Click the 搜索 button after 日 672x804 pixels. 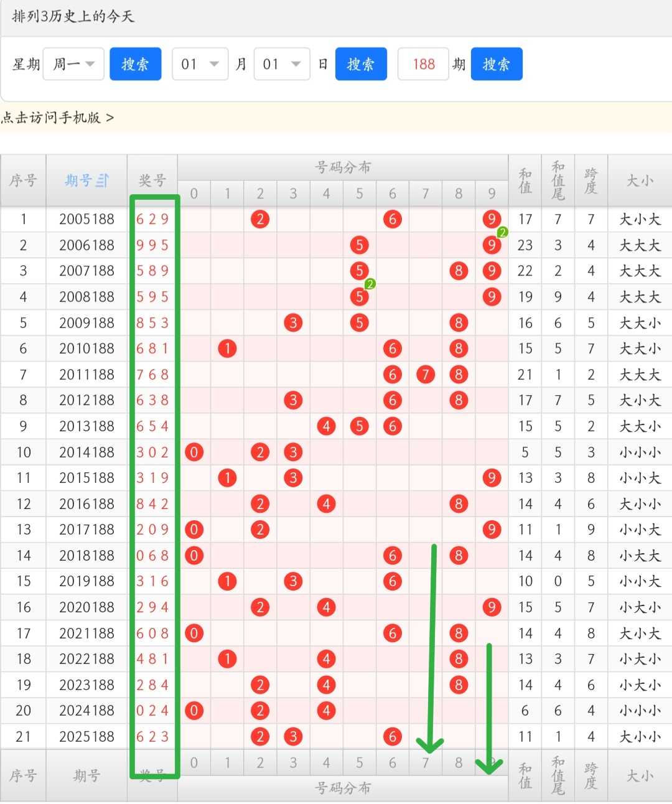tap(361, 64)
